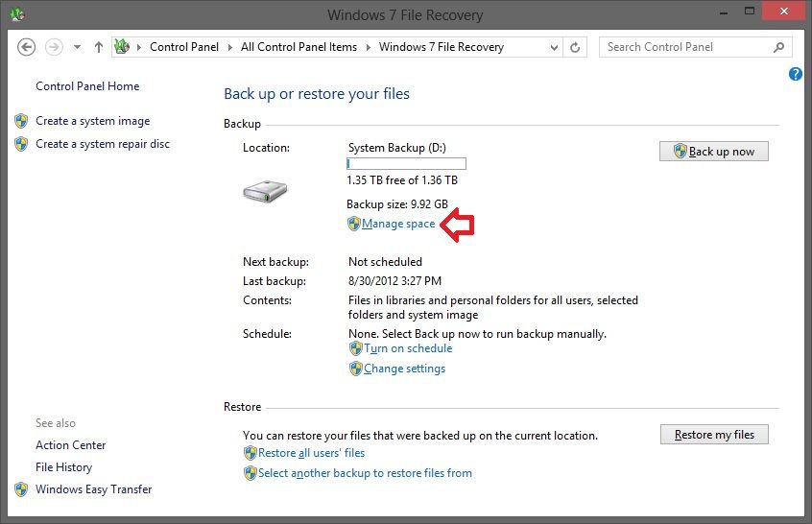
Task: Open Action Center under See also
Action: pyautogui.click(x=70, y=445)
